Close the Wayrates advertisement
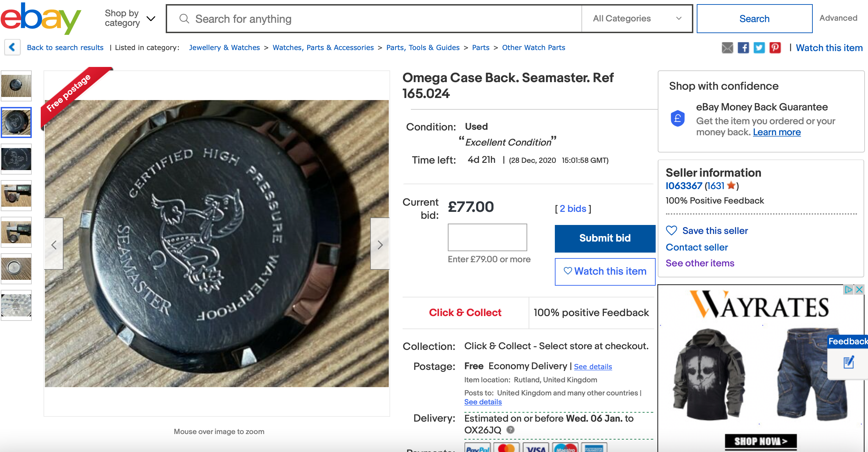The width and height of the screenshot is (868, 452). [x=859, y=289]
